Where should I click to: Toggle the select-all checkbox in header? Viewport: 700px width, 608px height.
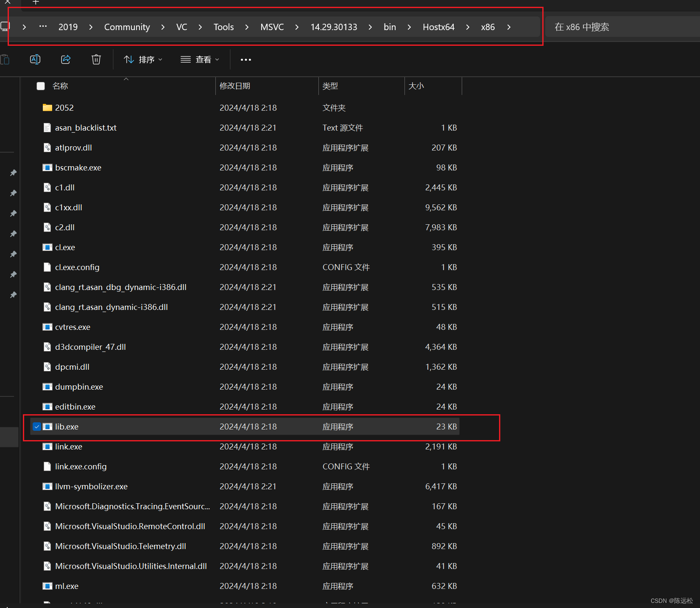41,86
